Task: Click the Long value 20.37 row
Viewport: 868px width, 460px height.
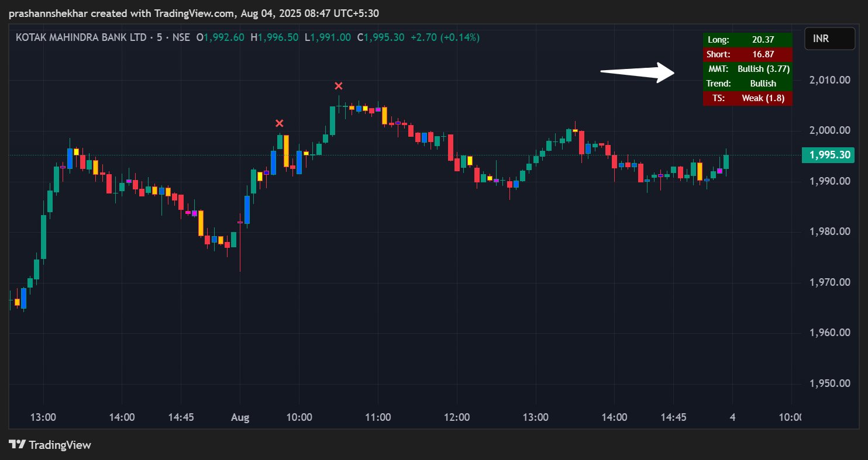Action: click(748, 40)
